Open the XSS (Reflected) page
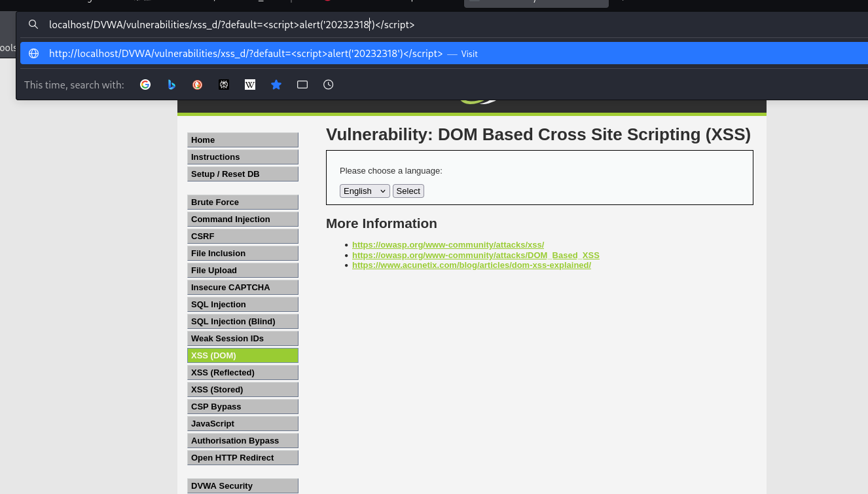The image size is (868, 494). click(x=243, y=373)
